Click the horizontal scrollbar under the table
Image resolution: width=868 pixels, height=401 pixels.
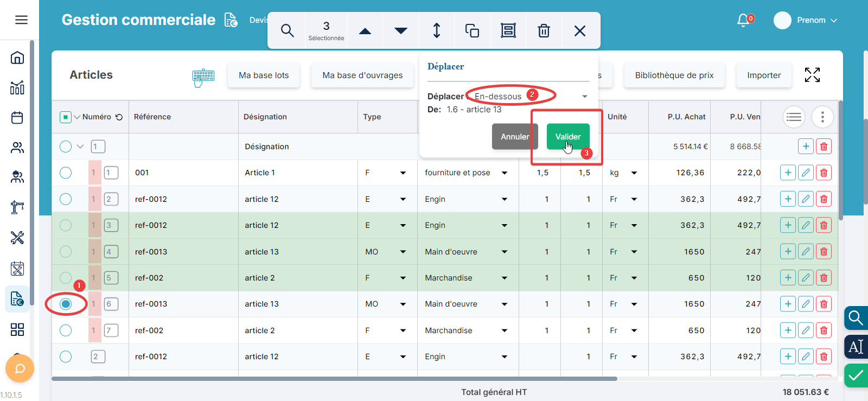334,379
